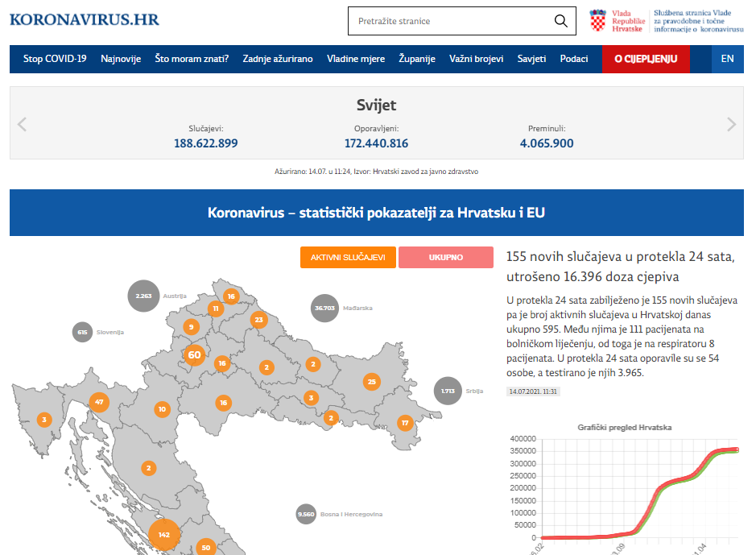Open the Najnovije menu item
756x555 pixels.
(121, 58)
